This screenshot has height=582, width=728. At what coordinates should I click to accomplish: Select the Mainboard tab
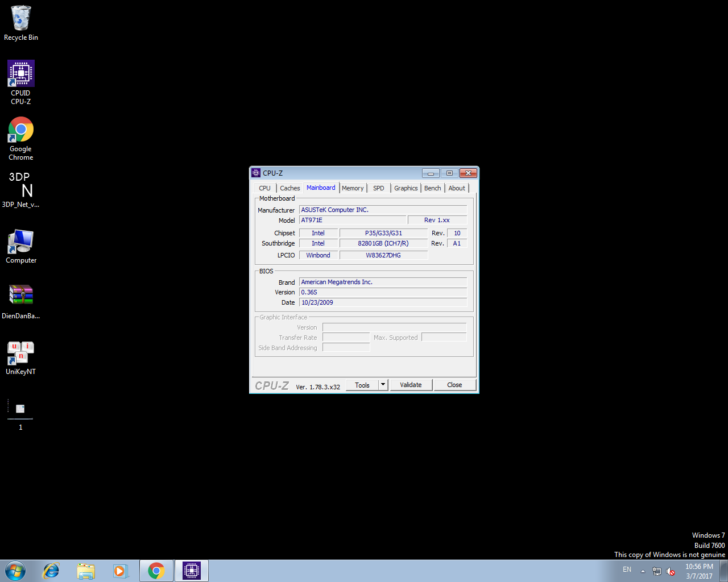tap(321, 188)
